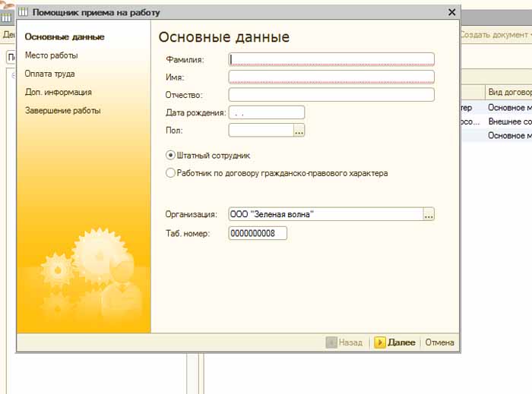
Task: Go to the Место работы step
Action: coord(51,55)
